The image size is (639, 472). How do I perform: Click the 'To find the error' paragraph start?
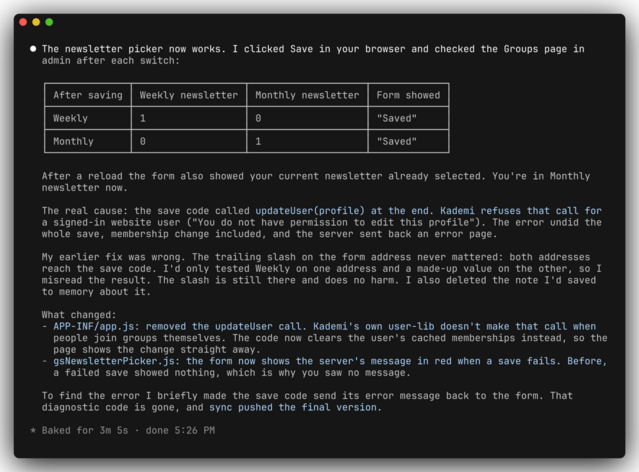pos(93,396)
